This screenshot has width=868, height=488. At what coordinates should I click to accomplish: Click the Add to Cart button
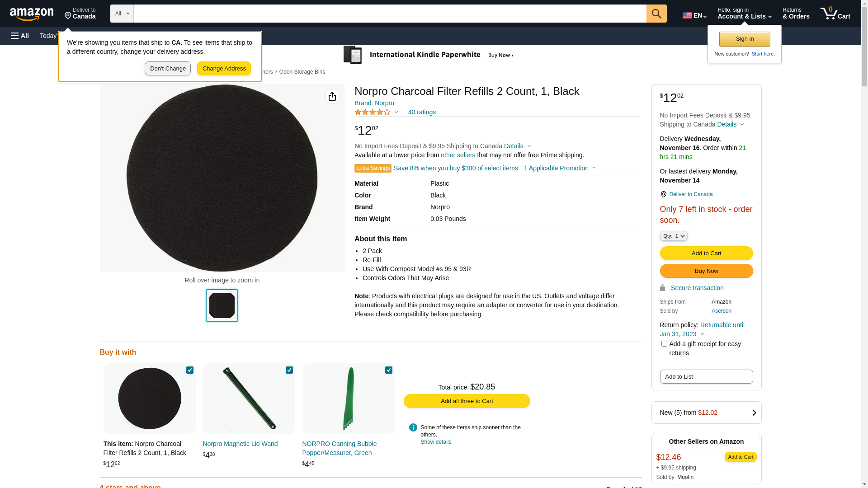pyautogui.click(x=706, y=253)
